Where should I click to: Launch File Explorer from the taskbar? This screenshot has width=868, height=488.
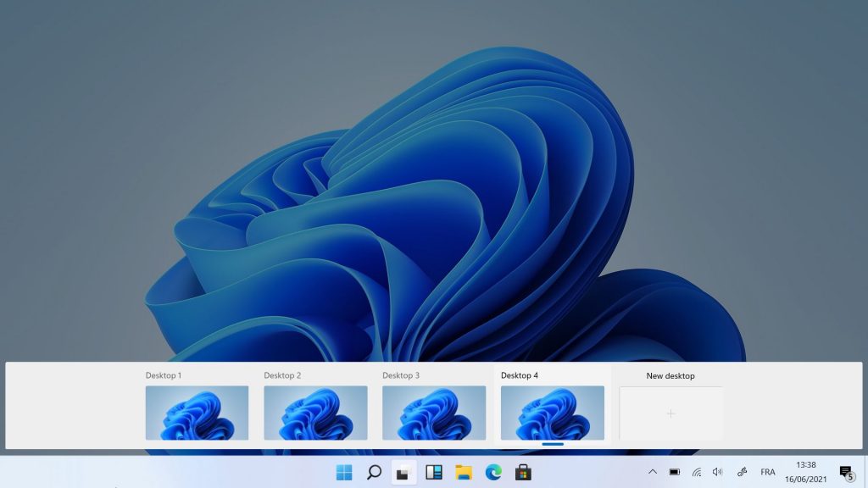[465, 473]
